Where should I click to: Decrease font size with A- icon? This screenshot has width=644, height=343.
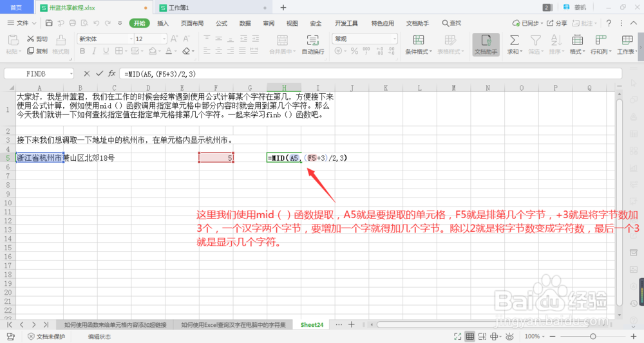tap(187, 39)
